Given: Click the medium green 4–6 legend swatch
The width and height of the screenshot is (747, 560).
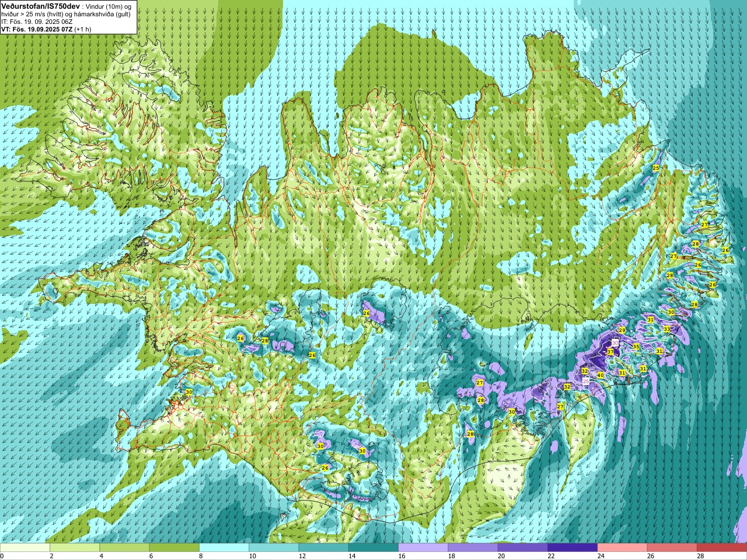Looking at the screenshot, I should [x=124, y=548].
